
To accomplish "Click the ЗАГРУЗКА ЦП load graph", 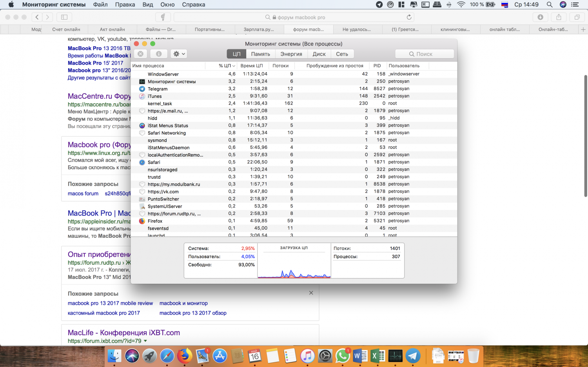I will [x=294, y=261].
